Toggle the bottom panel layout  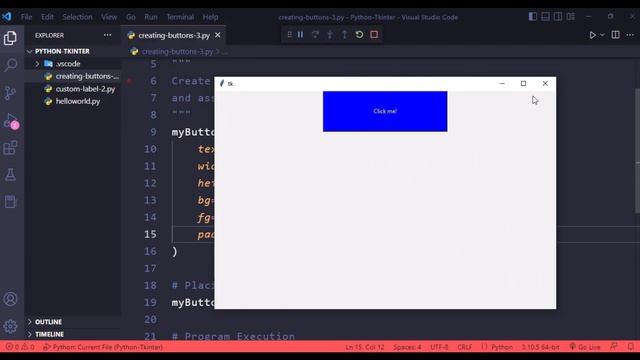pos(545,17)
